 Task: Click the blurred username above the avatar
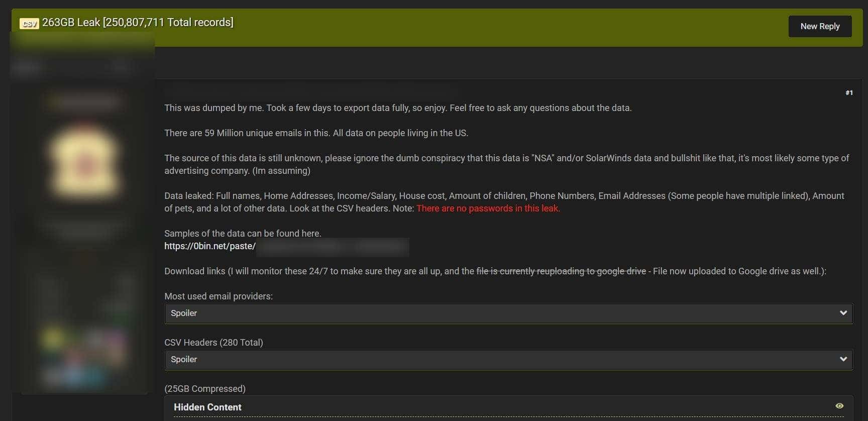(84, 102)
